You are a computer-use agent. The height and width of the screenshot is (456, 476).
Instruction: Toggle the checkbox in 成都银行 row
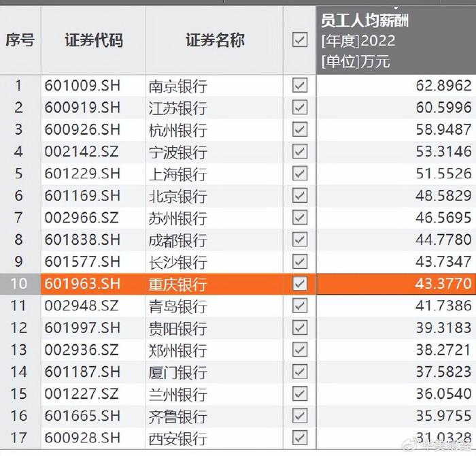300,240
